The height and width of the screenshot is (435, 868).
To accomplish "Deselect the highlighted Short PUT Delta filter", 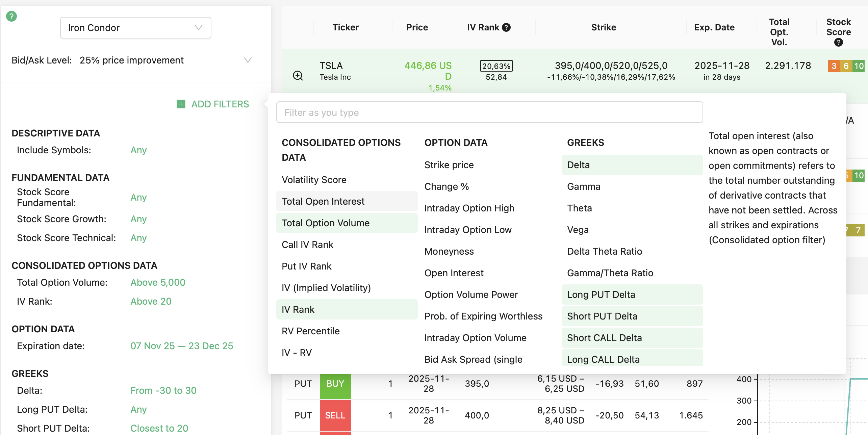I will (602, 316).
